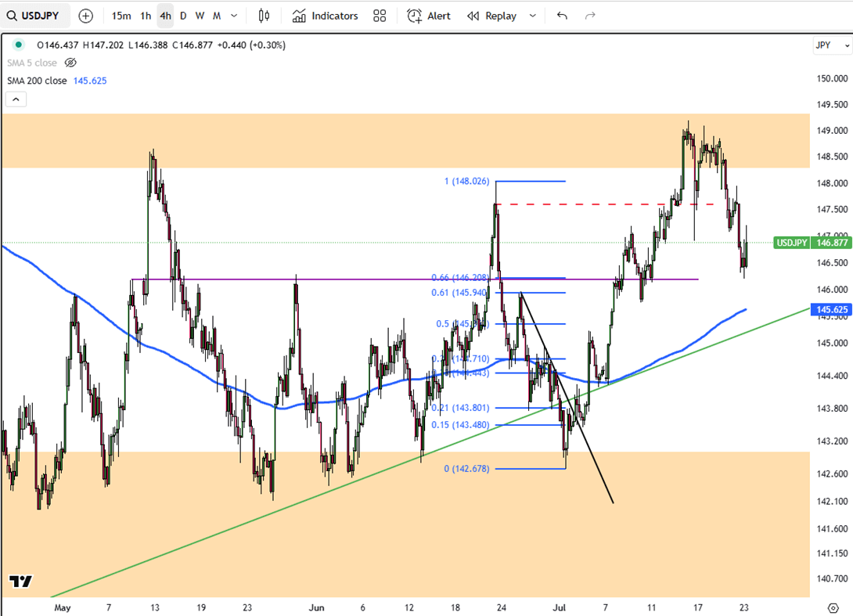Create a new Alert
The height and width of the screenshot is (616, 853).
click(x=429, y=16)
